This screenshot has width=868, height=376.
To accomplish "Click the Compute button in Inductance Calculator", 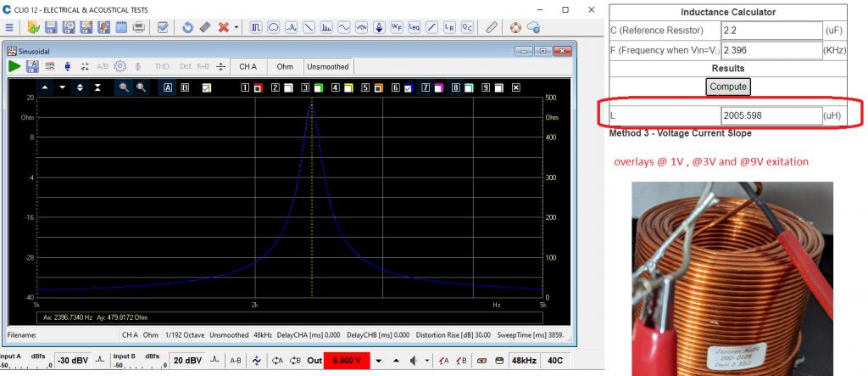I will click(x=728, y=87).
